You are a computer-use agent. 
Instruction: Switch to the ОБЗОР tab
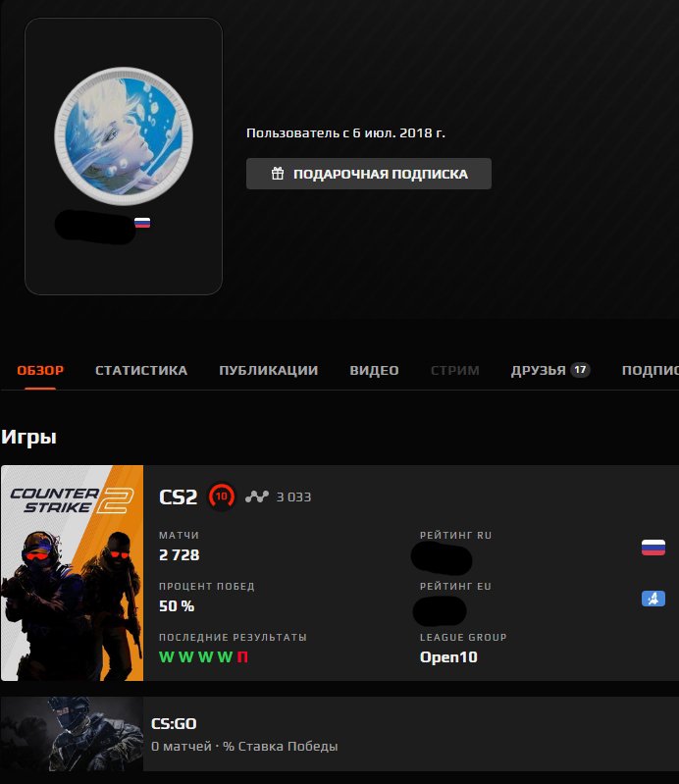click(40, 370)
